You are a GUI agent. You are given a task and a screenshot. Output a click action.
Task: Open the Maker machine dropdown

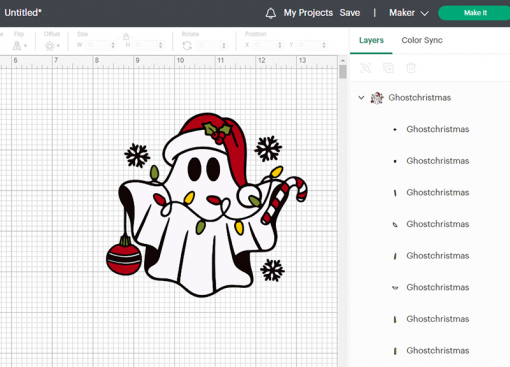coord(409,13)
